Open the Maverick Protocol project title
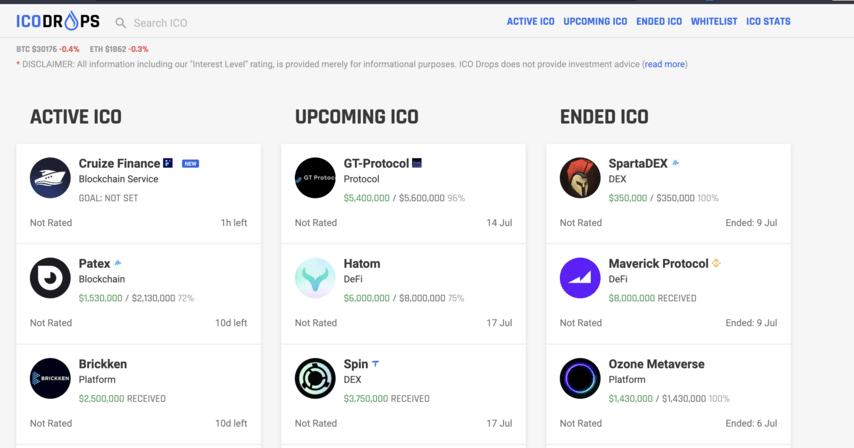 coord(658,263)
